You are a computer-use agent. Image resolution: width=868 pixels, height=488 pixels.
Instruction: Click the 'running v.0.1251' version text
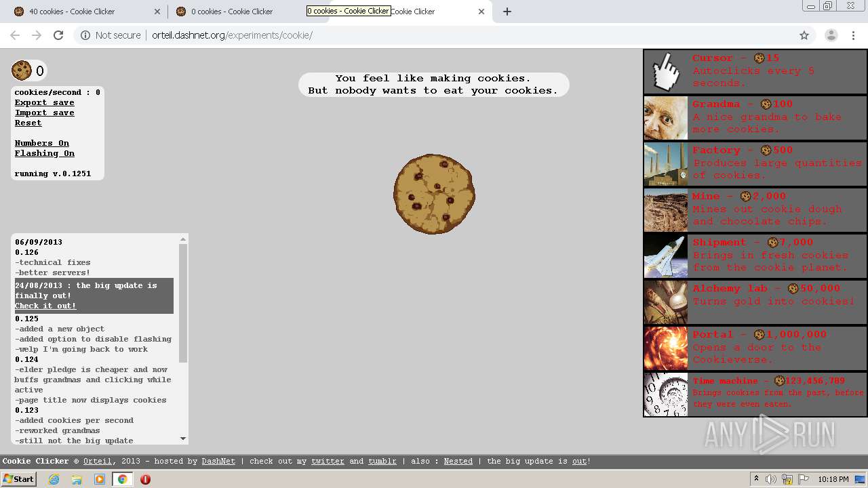53,174
